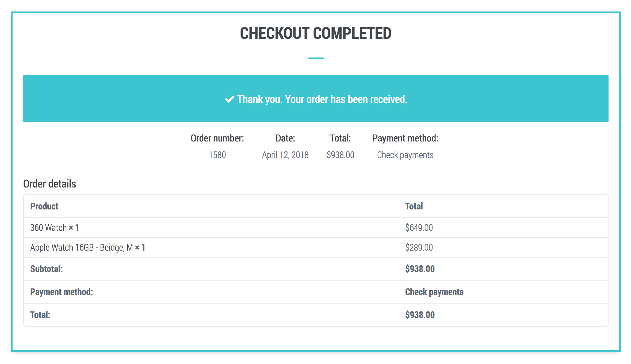Screen dimensions: 631x364
Task: Click the Check payments text in summary
Action: pyautogui.click(x=405, y=155)
